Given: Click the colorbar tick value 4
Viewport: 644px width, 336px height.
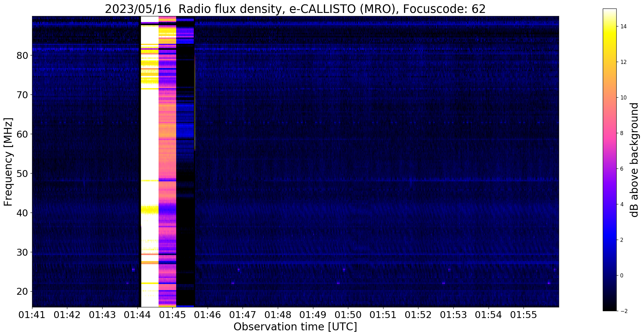Looking at the screenshot, I should click(621, 204).
